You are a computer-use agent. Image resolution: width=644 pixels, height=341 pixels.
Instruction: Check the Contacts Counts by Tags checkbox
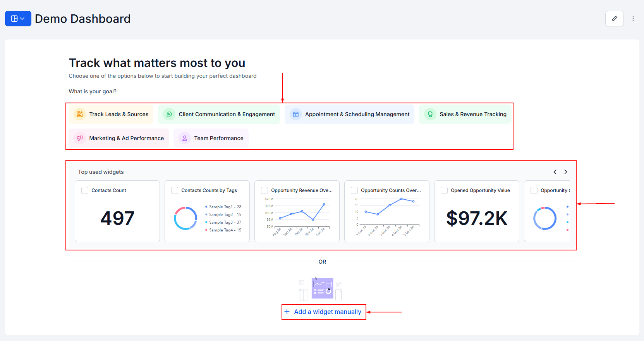175,190
